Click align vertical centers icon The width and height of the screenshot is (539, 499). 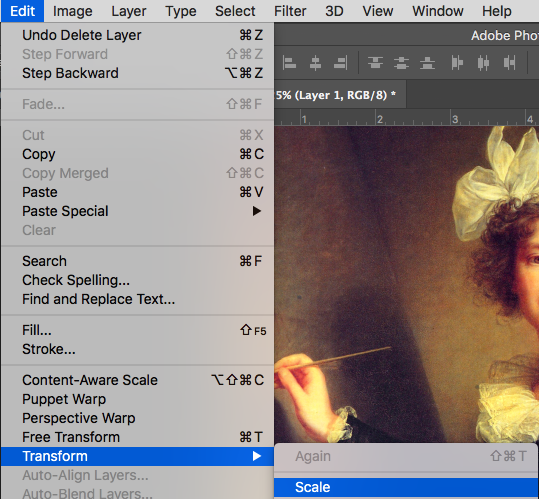click(x=401, y=63)
